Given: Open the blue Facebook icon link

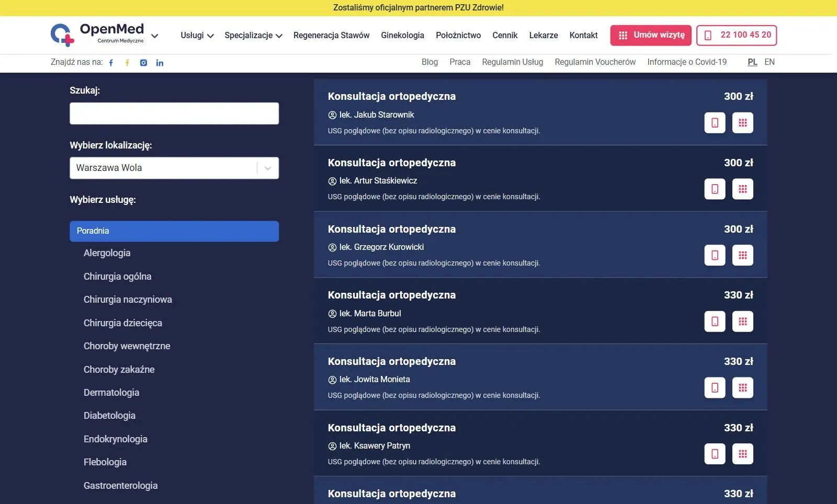Looking at the screenshot, I should (x=111, y=63).
